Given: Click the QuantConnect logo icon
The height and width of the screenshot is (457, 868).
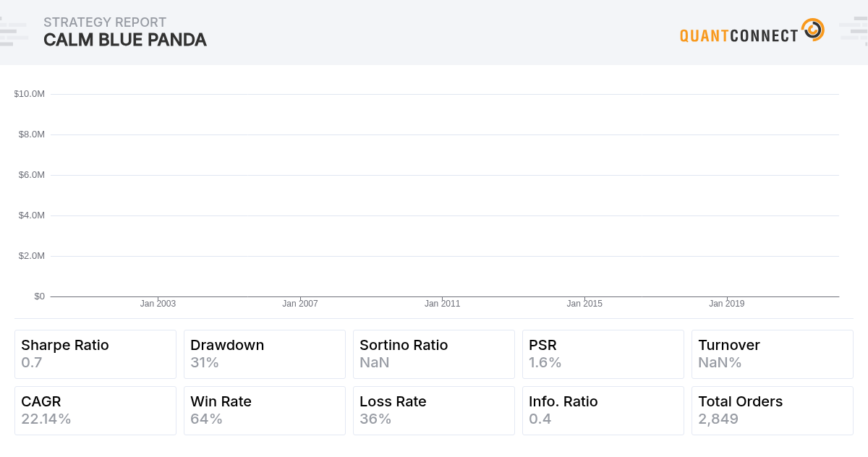Looking at the screenshot, I should (x=813, y=30).
